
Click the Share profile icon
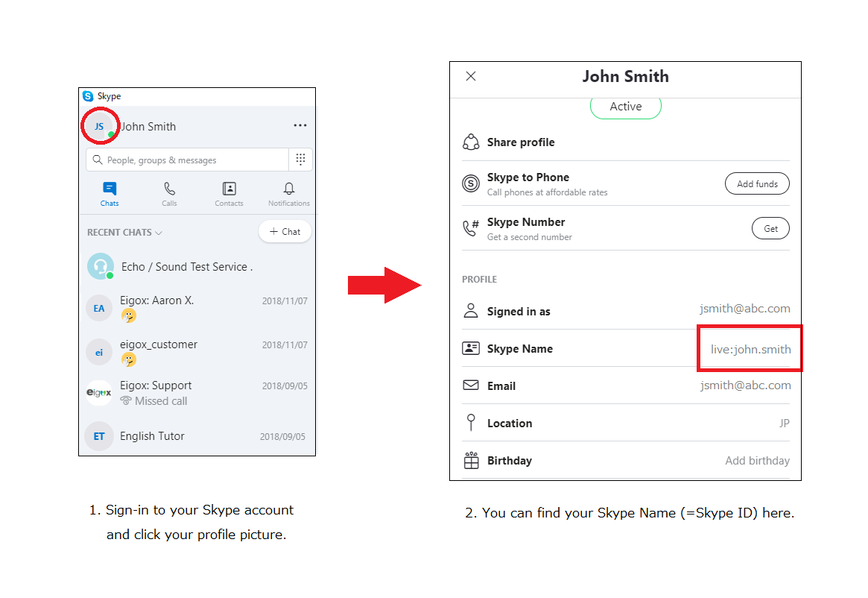click(x=471, y=142)
